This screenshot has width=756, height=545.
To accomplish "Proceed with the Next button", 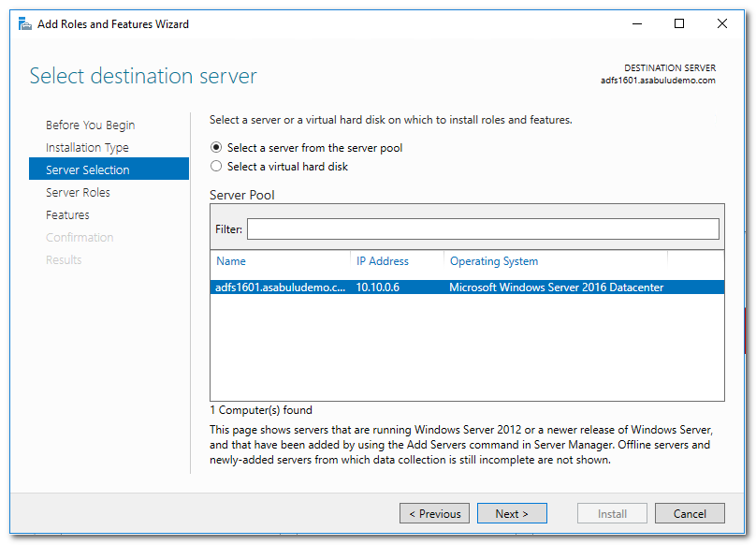I will pyautogui.click(x=512, y=513).
